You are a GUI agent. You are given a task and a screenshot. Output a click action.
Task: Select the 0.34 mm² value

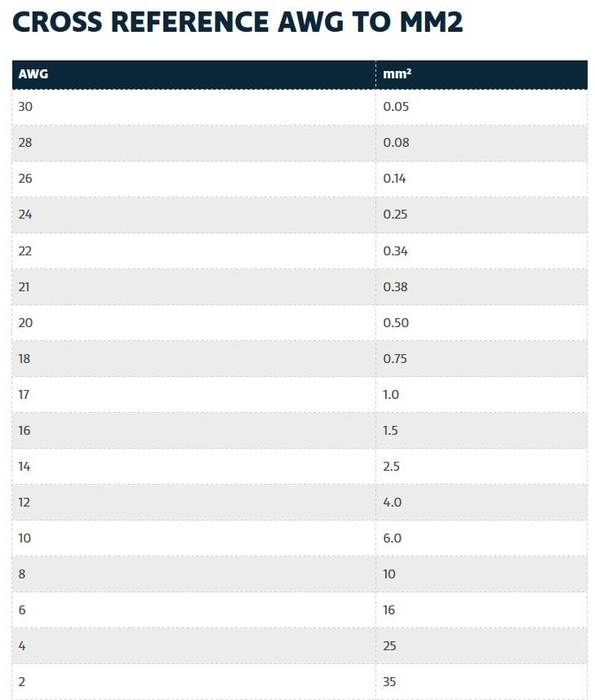pos(396,250)
